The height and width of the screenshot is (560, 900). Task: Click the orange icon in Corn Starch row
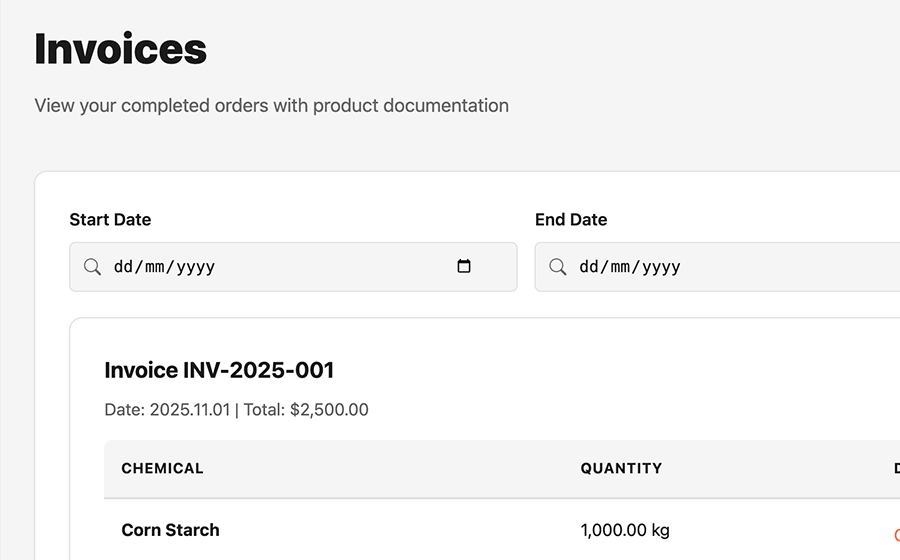point(896,535)
